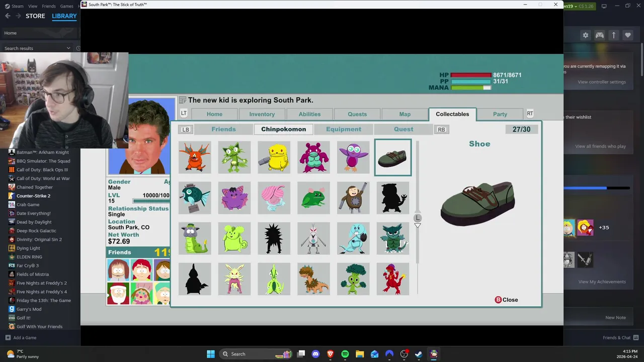Select the purple fluffy Chinpokomon
Viewport: 644px width, 362px height.
(x=234, y=198)
